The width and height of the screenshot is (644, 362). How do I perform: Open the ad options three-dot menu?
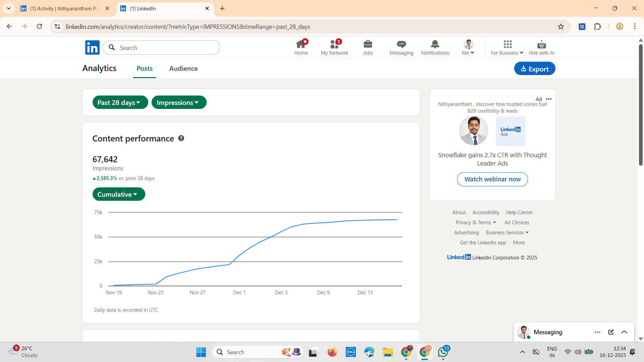click(x=549, y=99)
